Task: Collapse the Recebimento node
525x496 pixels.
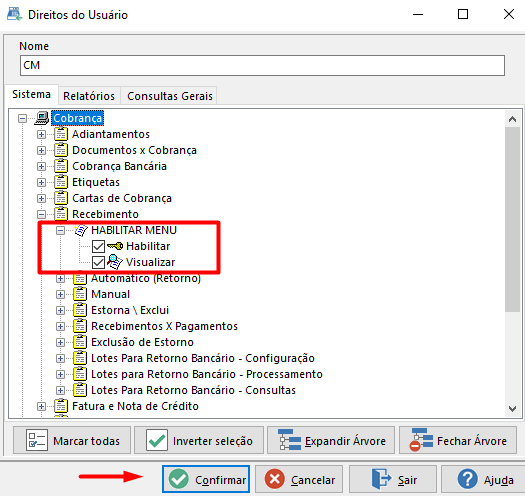Action: pos(42,214)
